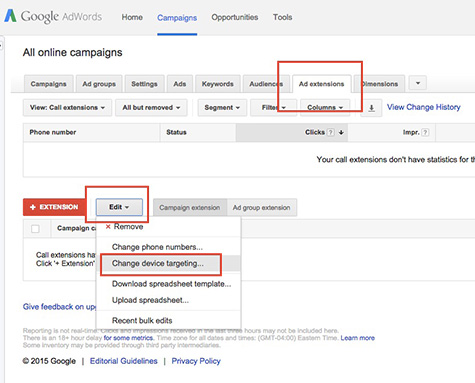Switch to the Ad groups tab
Screen dimensions: 475x383
pos(99,84)
